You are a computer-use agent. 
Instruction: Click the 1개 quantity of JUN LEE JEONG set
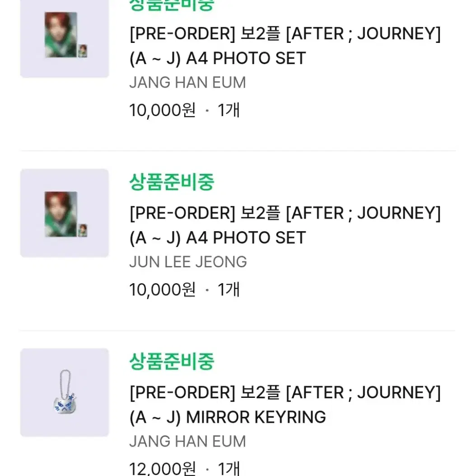pos(229,289)
